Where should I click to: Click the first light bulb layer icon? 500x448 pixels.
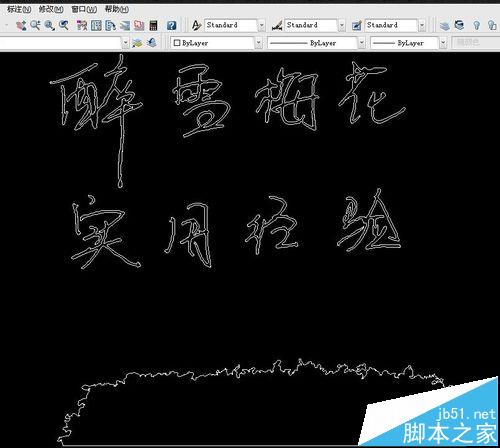[477, 25]
